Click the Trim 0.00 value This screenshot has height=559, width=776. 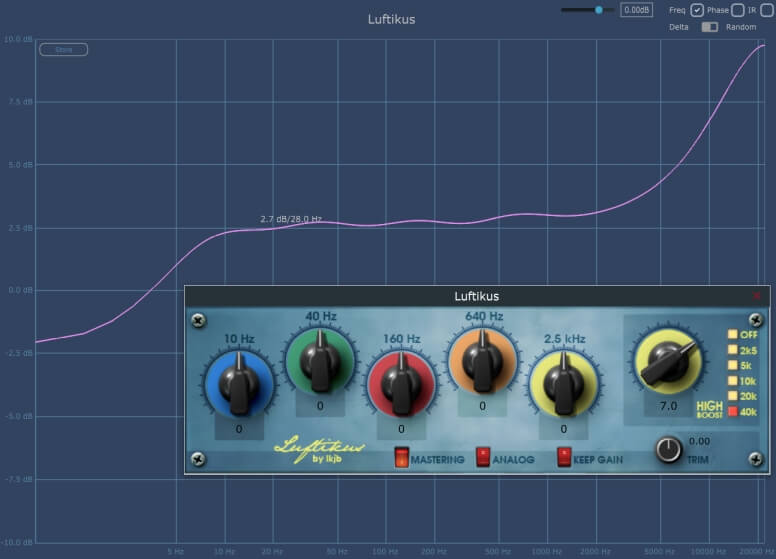[x=699, y=441]
